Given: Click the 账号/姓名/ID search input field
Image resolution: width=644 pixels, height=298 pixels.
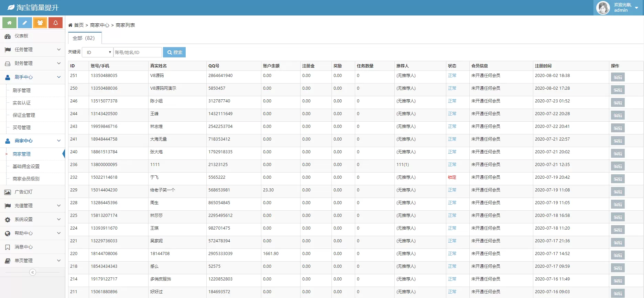Looking at the screenshot, I should 138,52.
